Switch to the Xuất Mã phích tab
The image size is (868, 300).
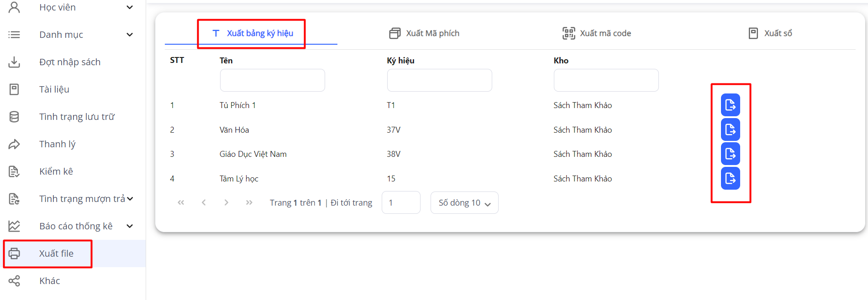point(424,33)
